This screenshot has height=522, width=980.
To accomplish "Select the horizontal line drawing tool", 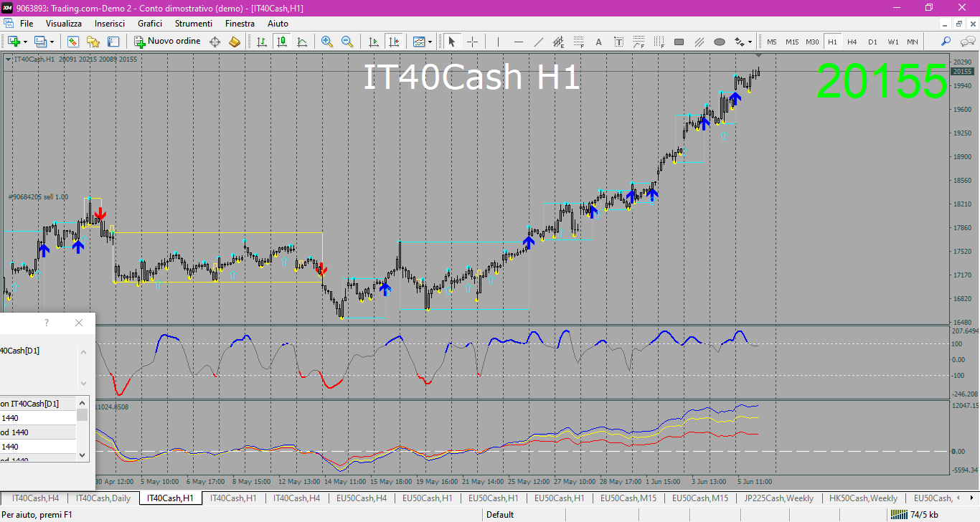I will coord(518,42).
